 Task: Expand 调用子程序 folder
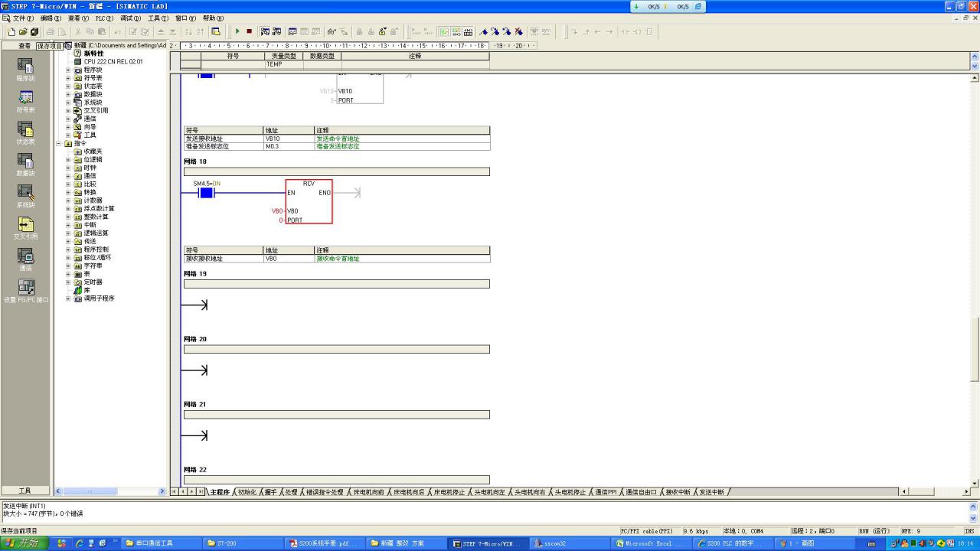tap(68, 298)
